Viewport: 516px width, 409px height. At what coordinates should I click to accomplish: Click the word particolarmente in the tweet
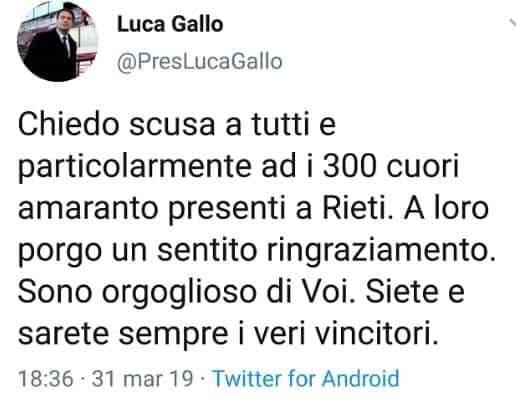click(x=134, y=167)
